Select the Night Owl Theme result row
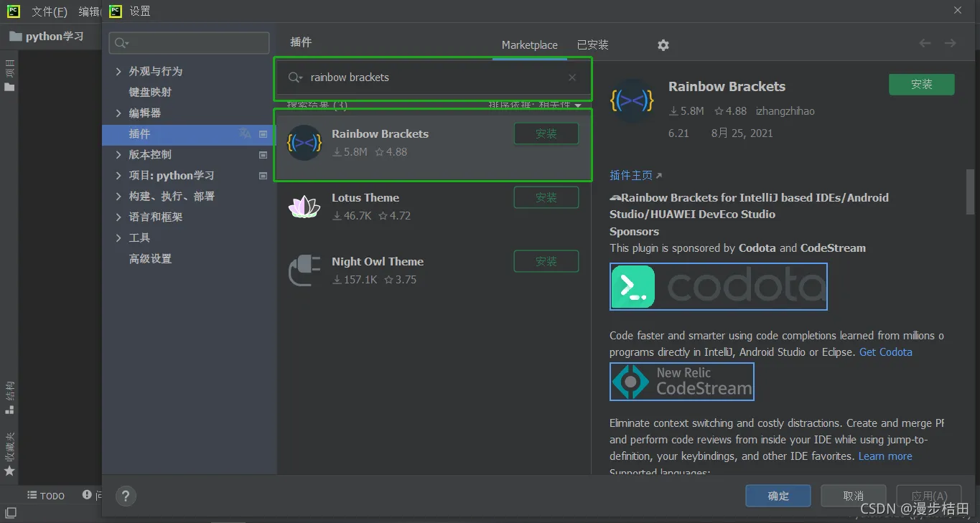This screenshot has height=523, width=980. tap(434, 270)
